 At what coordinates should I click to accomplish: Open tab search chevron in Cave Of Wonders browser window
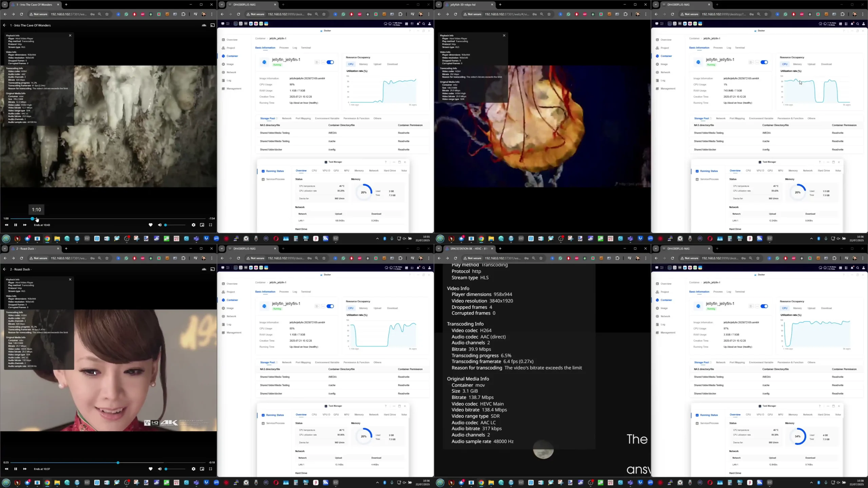[5, 5]
